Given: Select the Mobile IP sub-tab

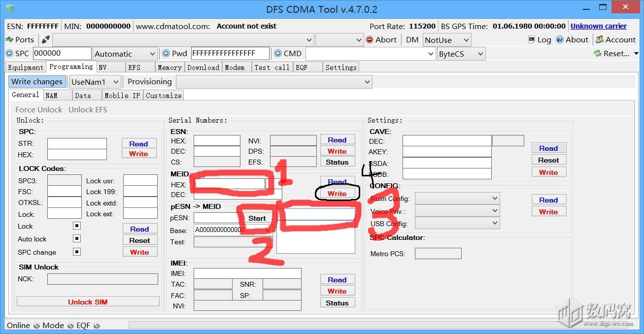Looking at the screenshot, I should [123, 96].
